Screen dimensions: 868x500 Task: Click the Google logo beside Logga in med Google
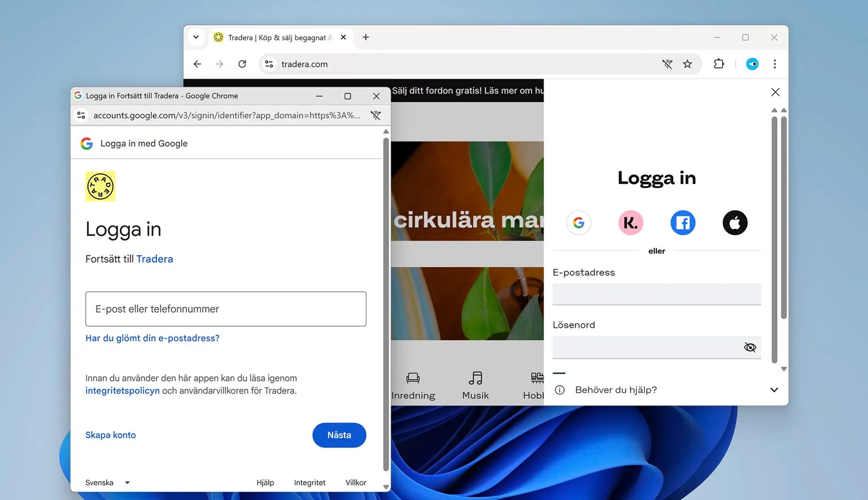tap(87, 143)
